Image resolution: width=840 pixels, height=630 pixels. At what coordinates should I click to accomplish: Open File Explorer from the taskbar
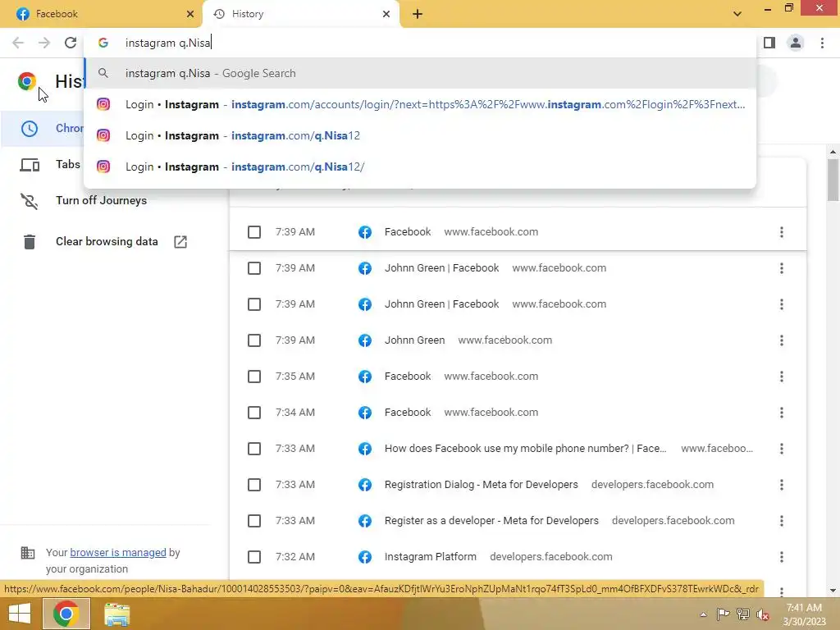point(116,614)
